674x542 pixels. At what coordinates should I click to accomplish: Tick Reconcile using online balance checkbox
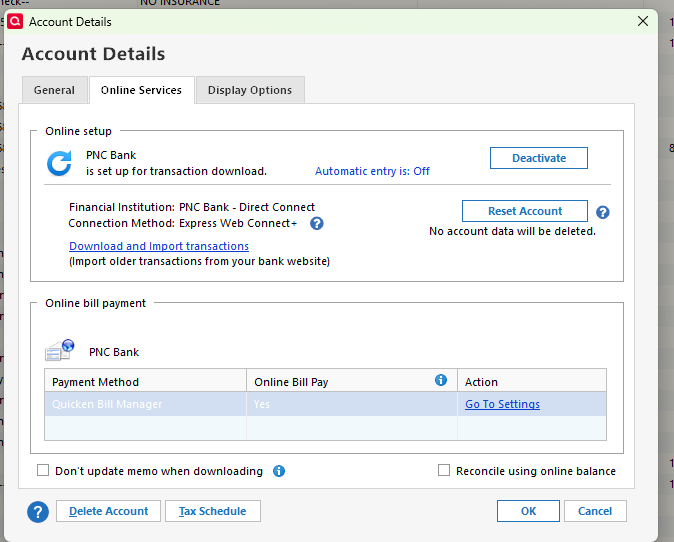click(444, 470)
